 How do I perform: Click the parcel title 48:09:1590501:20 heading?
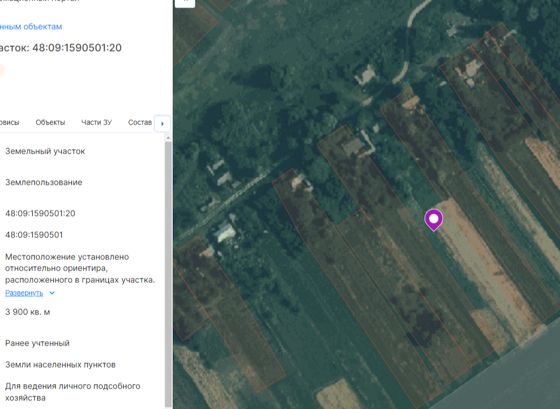pyautogui.click(x=61, y=48)
